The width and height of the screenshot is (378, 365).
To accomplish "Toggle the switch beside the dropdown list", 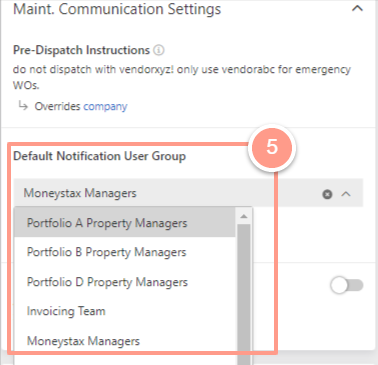I will pyautogui.click(x=347, y=286).
